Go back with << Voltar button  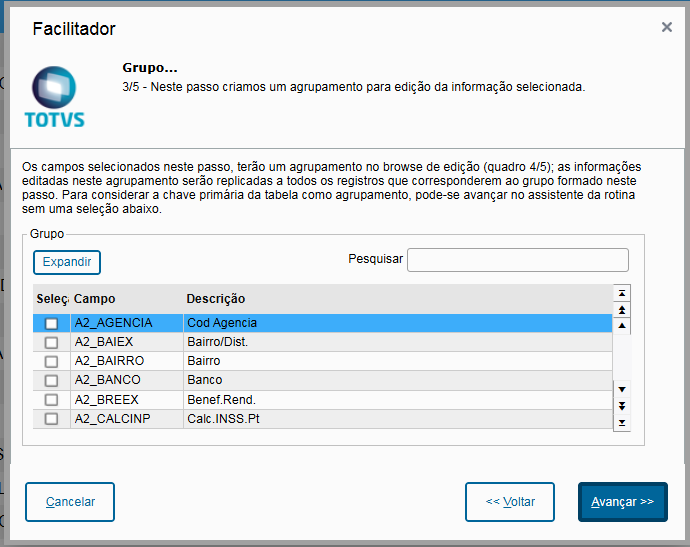(510, 502)
